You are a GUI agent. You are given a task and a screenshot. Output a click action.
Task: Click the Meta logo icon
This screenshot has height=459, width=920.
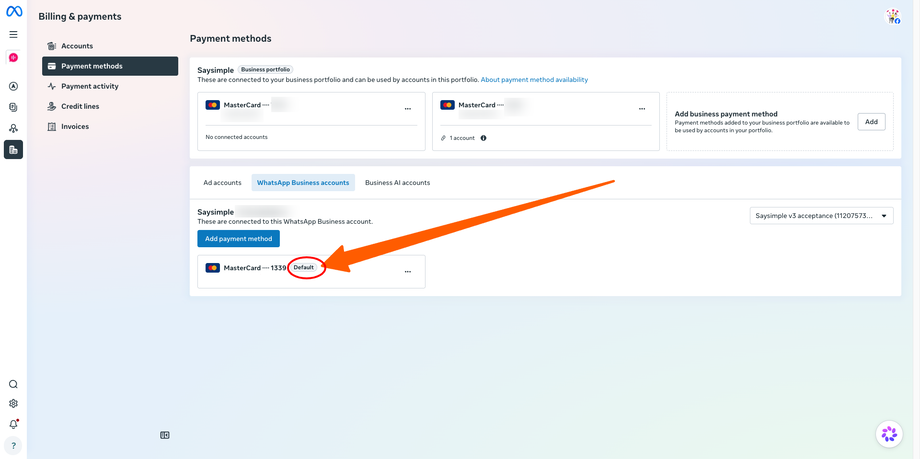point(13,11)
